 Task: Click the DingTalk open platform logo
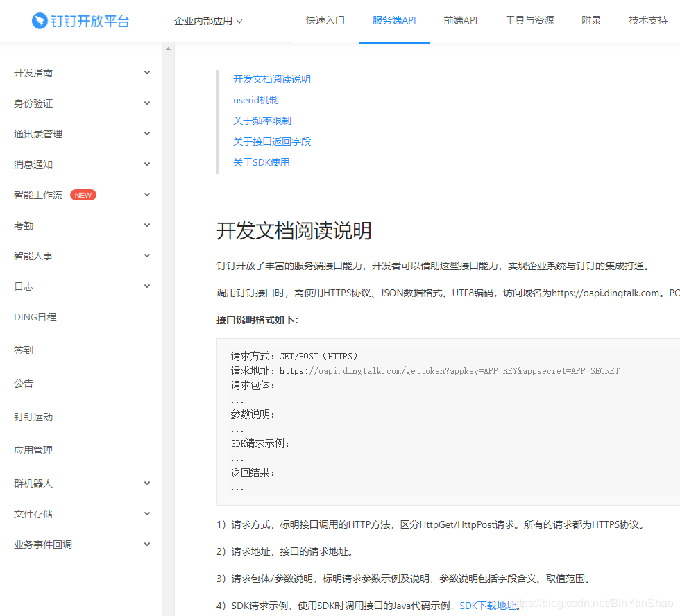click(80, 21)
